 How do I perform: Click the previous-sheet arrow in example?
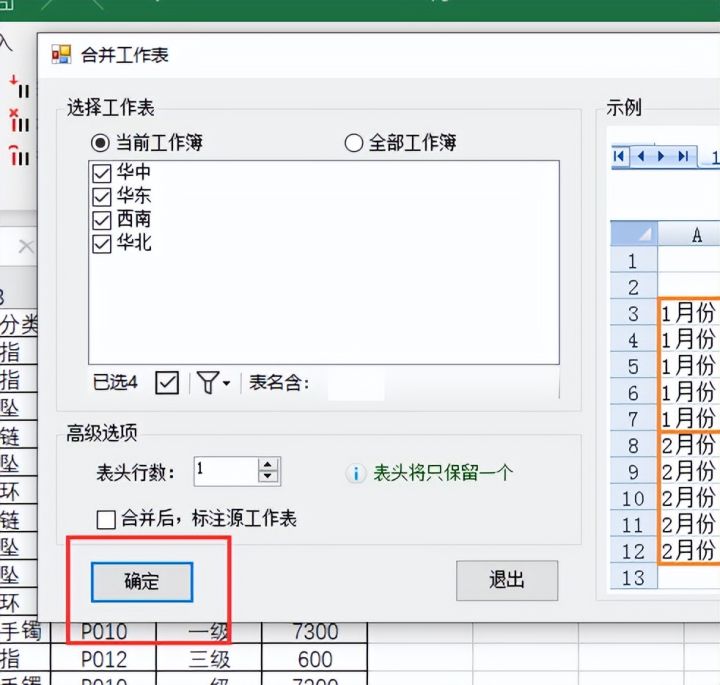tap(641, 157)
